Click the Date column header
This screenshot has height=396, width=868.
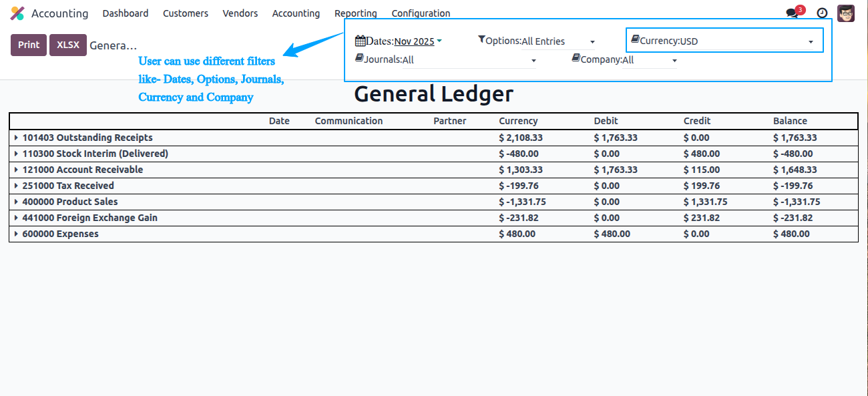pyautogui.click(x=279, y=121)
